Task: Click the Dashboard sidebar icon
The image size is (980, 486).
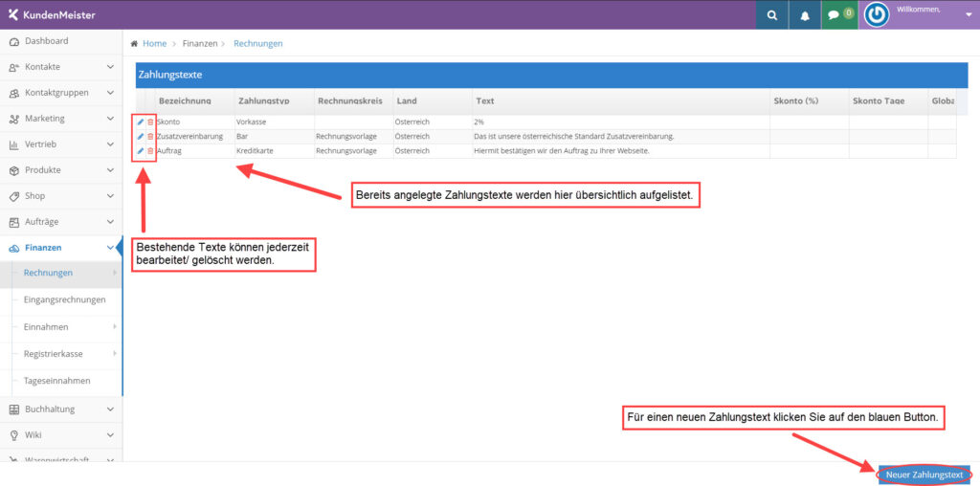Action: click(13, 41)
